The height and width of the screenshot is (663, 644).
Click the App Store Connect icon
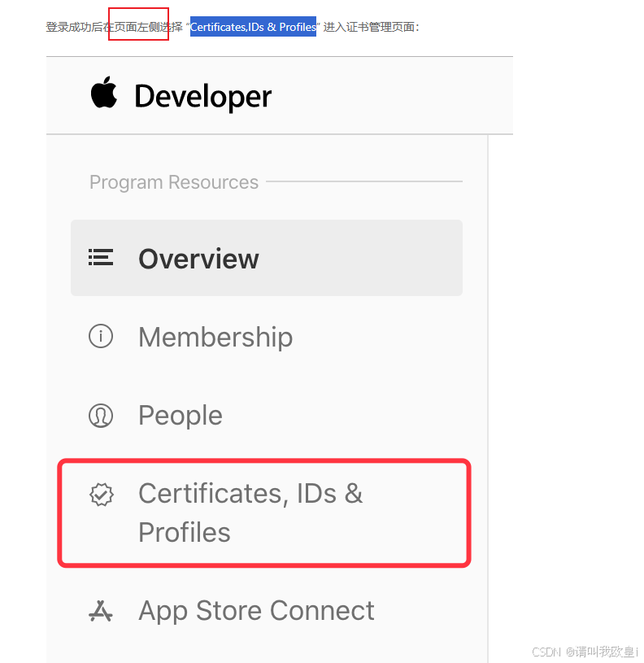tap(101, 612)
